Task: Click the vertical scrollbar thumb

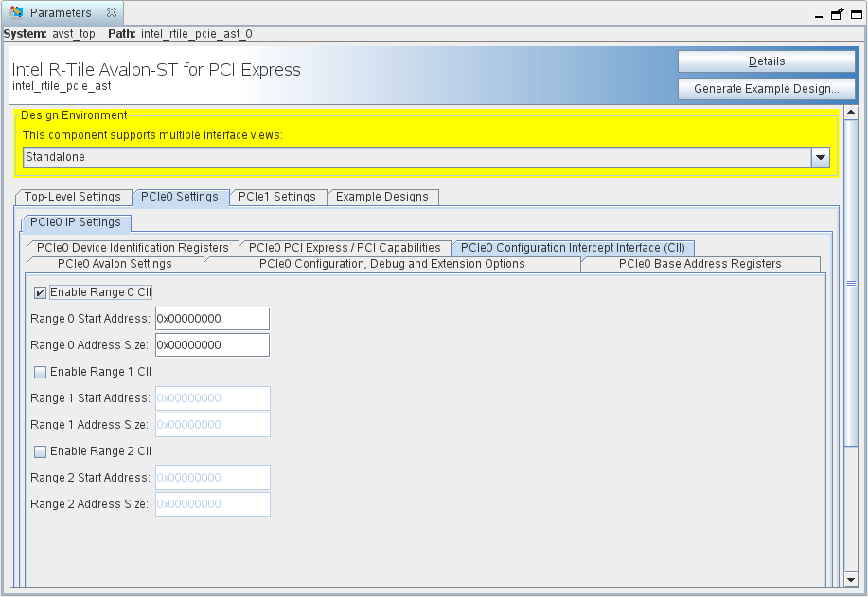Action: tap(851, 282)
